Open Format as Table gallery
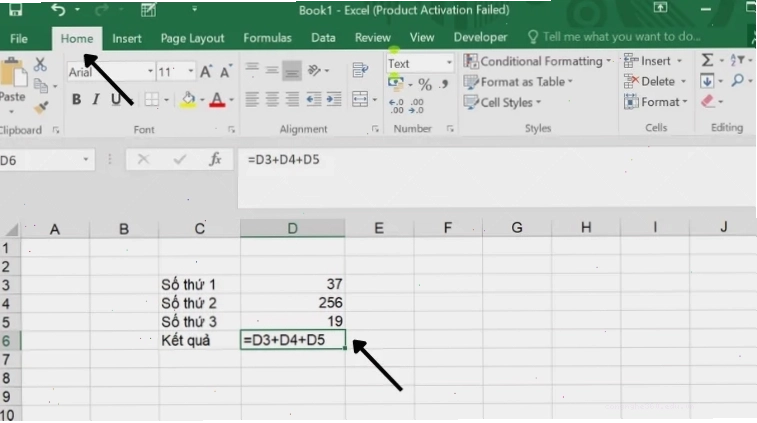This screenshot has width=757, height=423. pyautogui.click(x=518, y=82)
